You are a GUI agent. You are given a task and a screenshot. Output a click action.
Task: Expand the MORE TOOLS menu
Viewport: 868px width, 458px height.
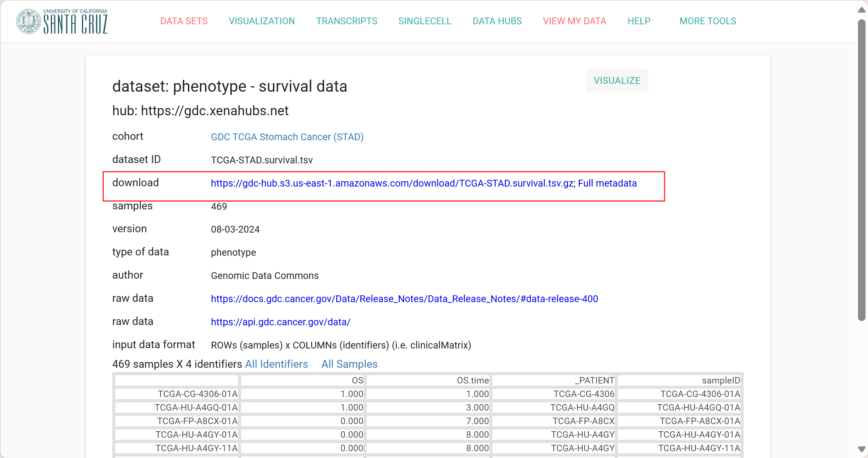point(708,21)
